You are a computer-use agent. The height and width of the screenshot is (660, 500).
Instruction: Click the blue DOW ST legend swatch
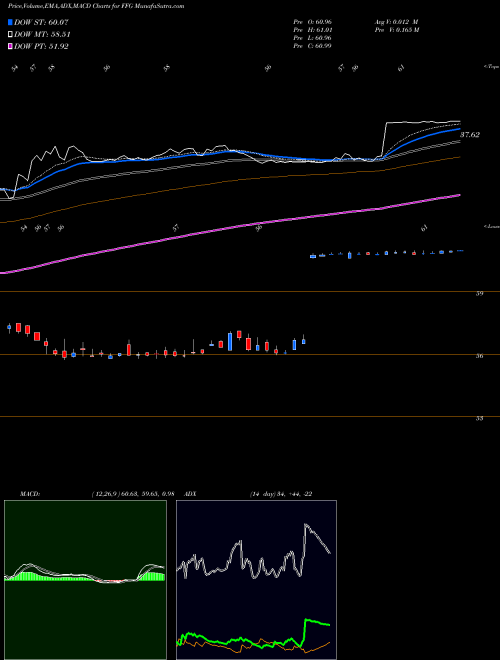click(x=11, y=23)
